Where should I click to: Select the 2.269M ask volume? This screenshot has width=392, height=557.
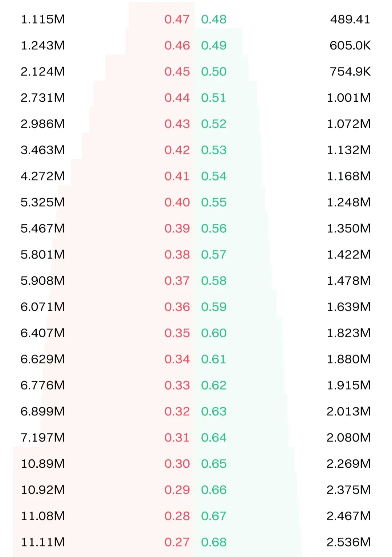point(349,464)
